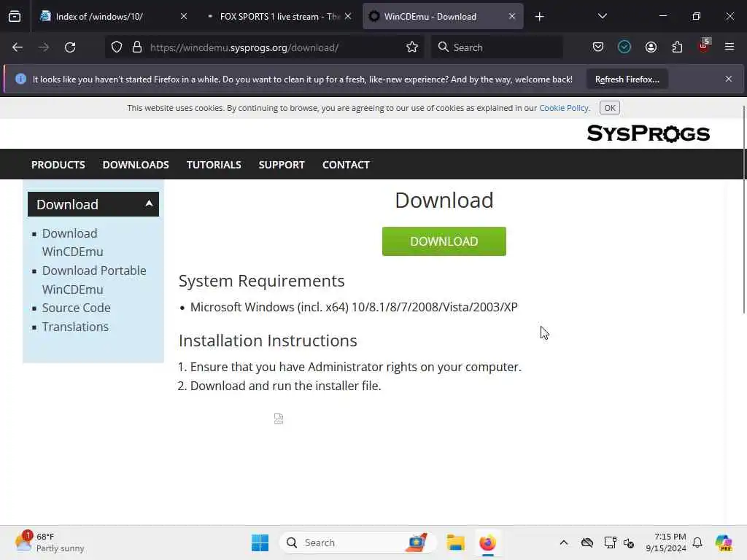Open Firefox account menu
The height and width of the screenshot is (560, 747).
pos(651,47)
